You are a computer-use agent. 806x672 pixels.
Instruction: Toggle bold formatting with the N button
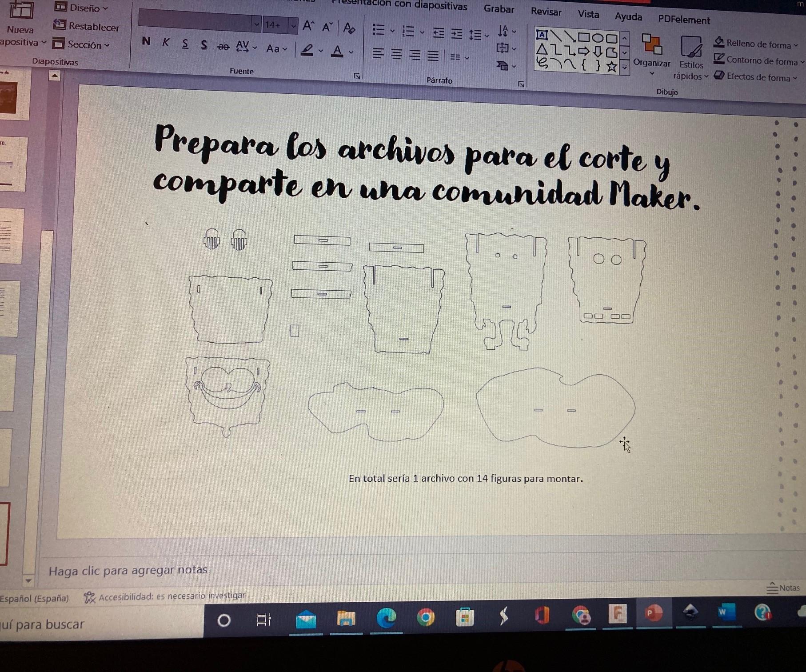[x=146, y=41]
